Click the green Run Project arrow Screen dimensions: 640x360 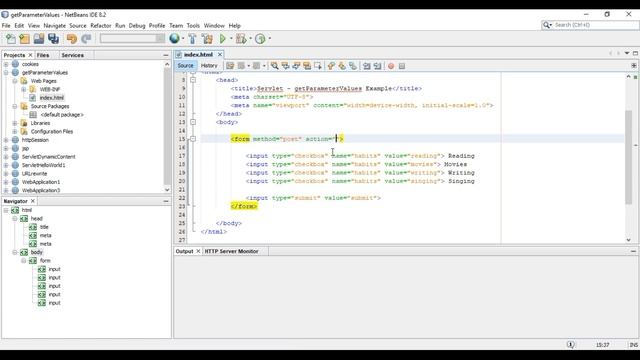pyautogui.click(x=222, y=39)
